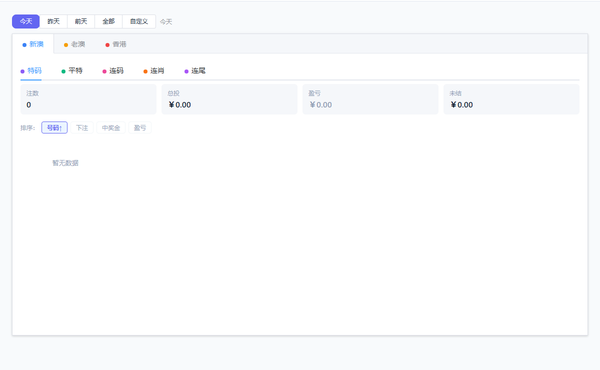Sort the list by 下注
The image size is (600, 370).
click(x=82, y=128)
